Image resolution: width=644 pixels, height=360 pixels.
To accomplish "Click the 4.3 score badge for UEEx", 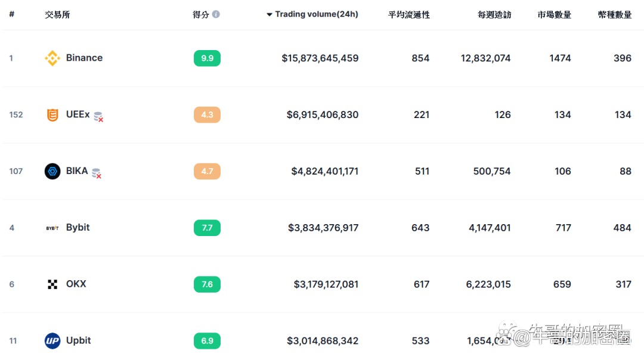I will (x=207, y=114).
